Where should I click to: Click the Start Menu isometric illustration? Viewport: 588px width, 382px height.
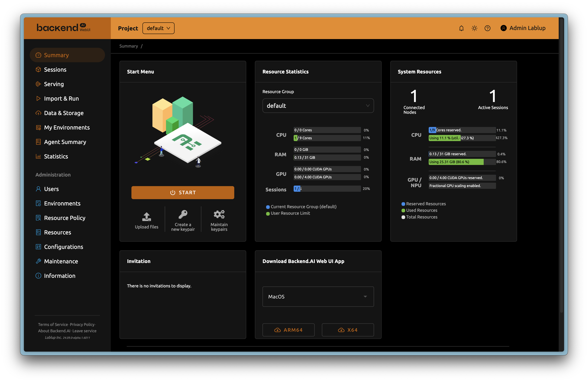coord(178,132)
